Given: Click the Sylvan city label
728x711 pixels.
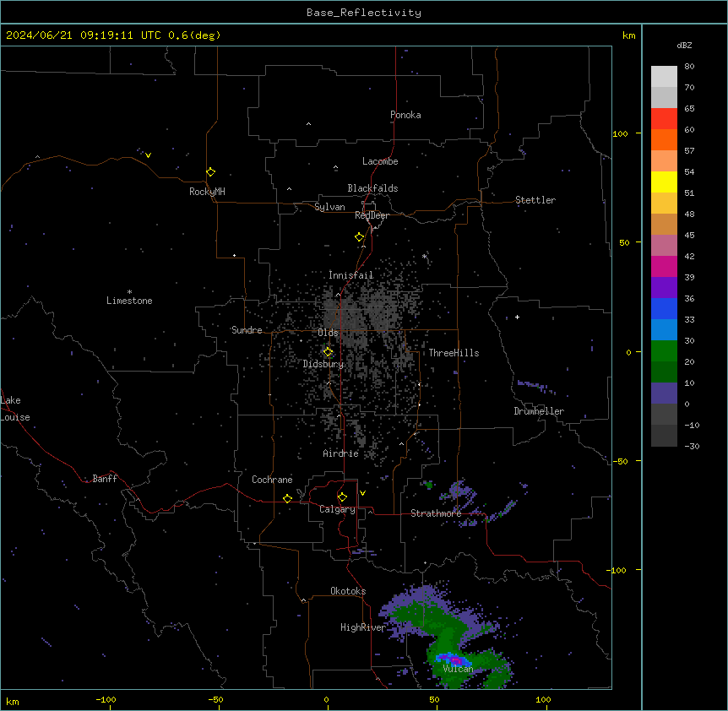Looking at the screenshot, I should tap(329, 207).
